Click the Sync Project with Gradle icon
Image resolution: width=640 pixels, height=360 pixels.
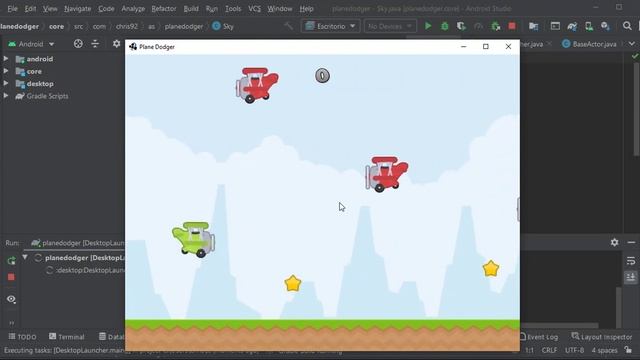[x=572, y=26]
